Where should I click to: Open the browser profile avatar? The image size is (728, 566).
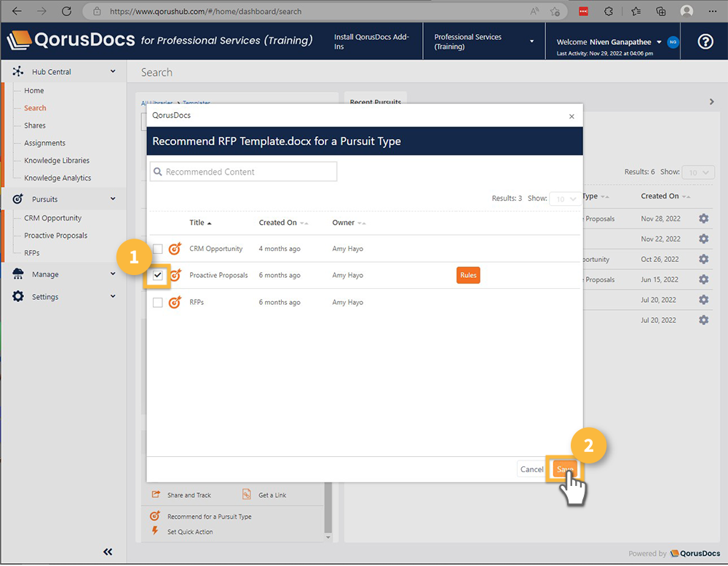687,11
